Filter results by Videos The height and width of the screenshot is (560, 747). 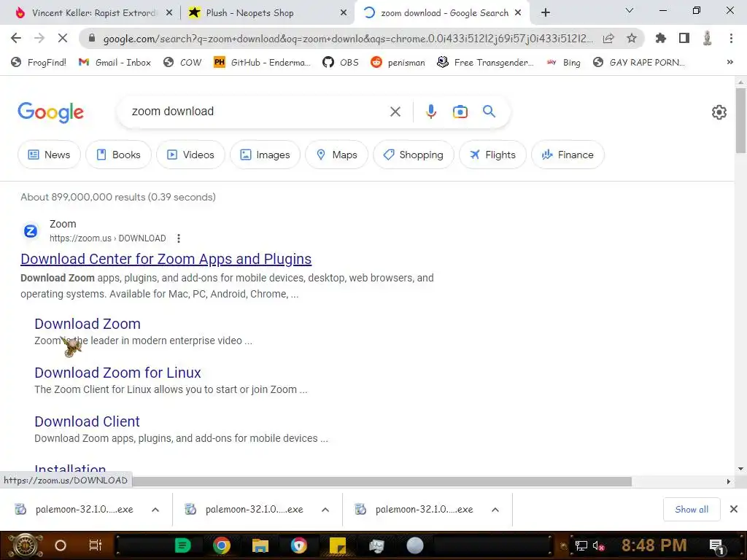click(190, 155)
